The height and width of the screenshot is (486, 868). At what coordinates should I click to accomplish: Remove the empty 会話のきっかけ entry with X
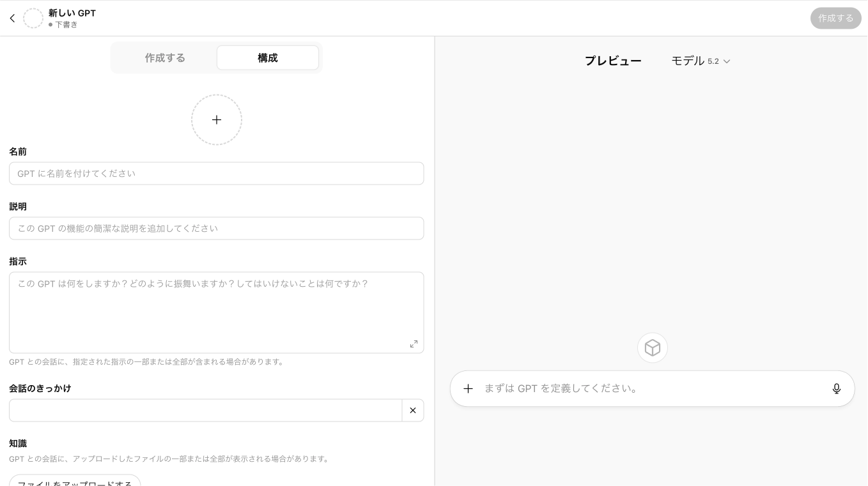click(x=413, y=411)
